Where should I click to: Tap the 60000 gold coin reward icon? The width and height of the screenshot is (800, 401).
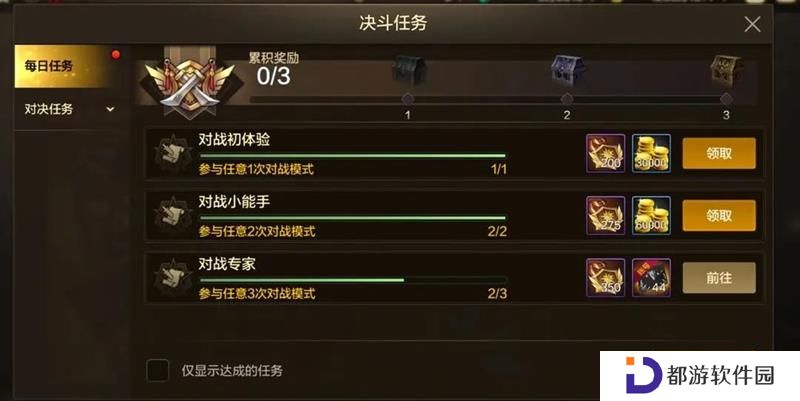point(651,215)
